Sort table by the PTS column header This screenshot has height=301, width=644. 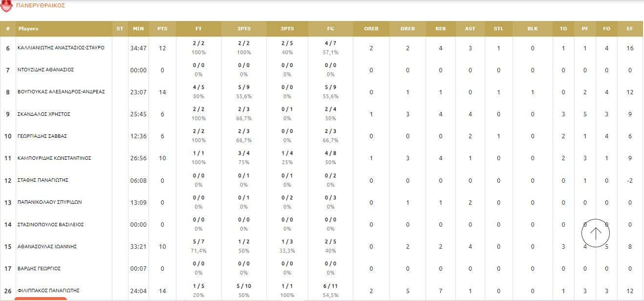(x=162, y=29)
